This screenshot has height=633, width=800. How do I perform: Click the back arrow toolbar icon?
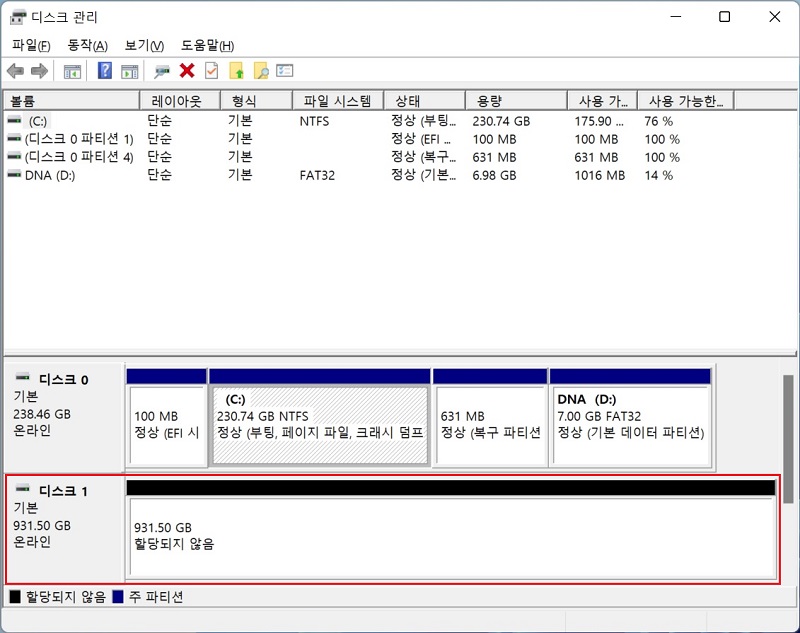(14, 70)
